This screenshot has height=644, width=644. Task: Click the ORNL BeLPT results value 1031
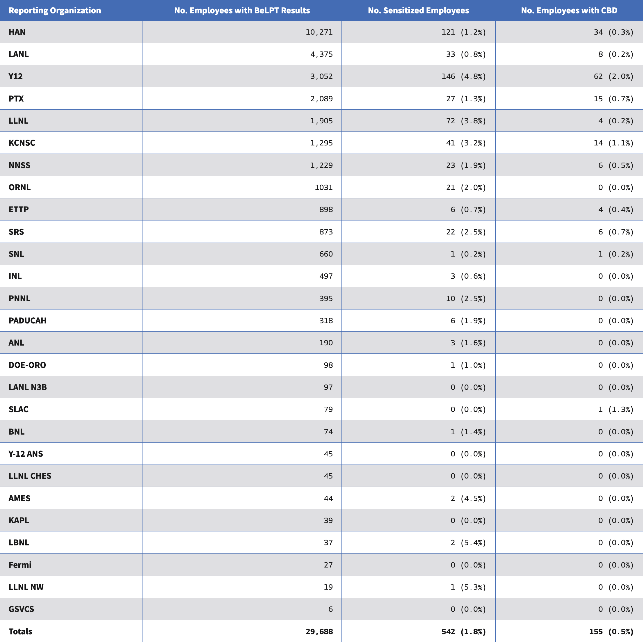click(x=324, y=187)
